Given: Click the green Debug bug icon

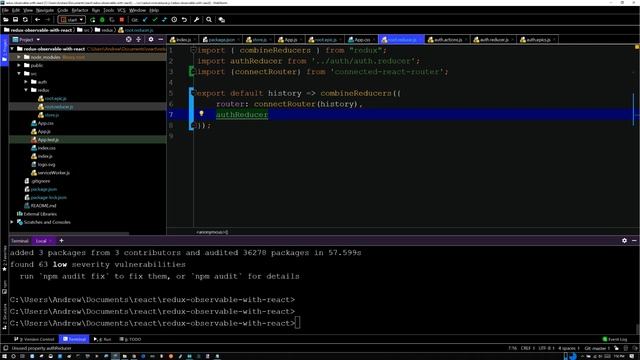Looking at the screenshot, I should click(102, 20).
